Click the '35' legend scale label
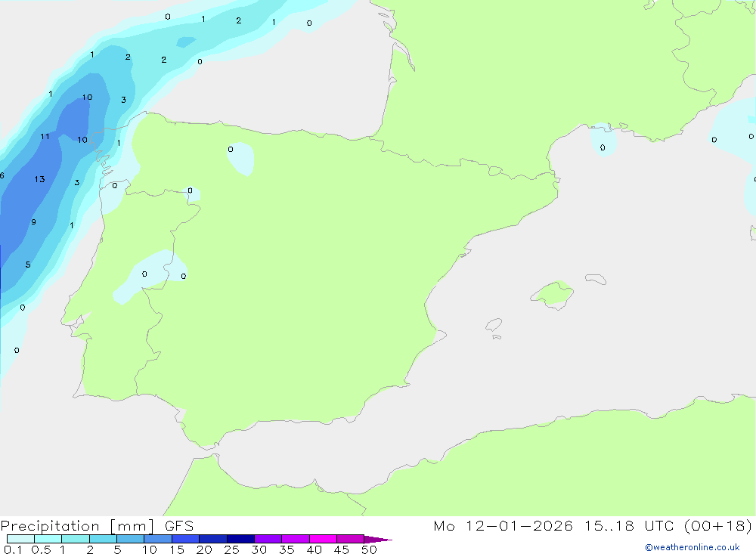The height and width of the screenshot is (554, 756). (x=287, y=549)
